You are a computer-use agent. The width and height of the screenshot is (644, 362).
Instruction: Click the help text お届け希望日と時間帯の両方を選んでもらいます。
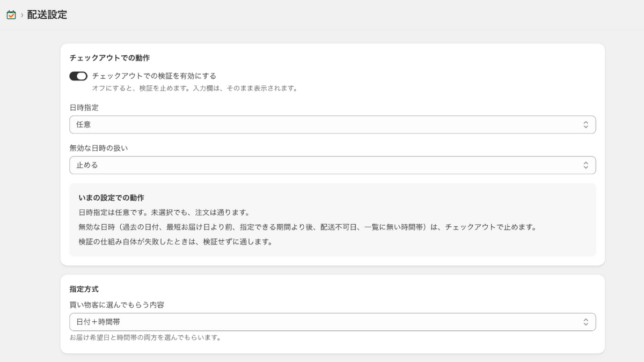tap(145, 338)
